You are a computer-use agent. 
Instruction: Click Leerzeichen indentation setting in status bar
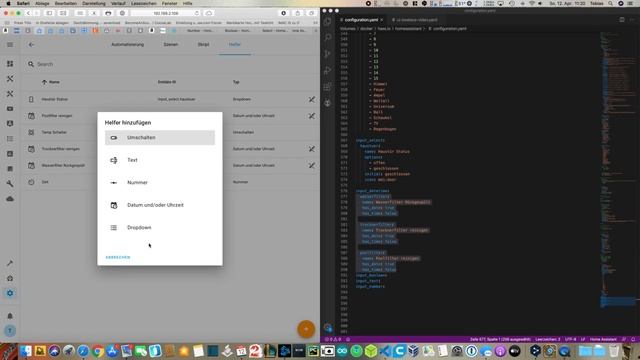548,339
